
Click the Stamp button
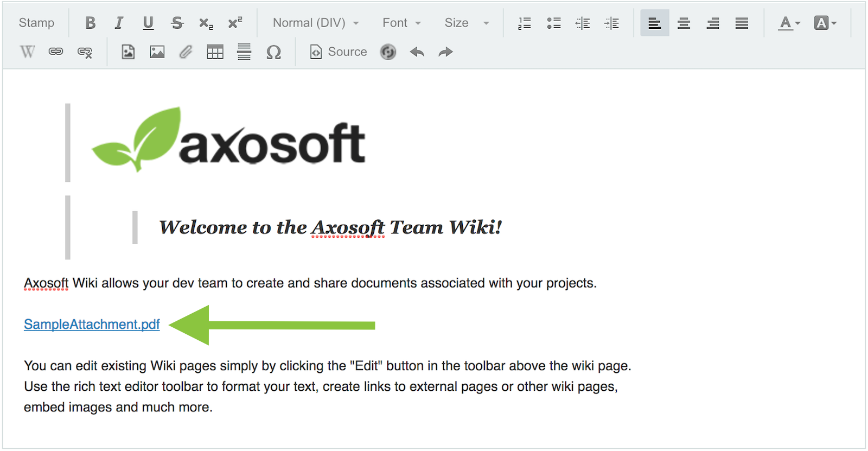36,23
